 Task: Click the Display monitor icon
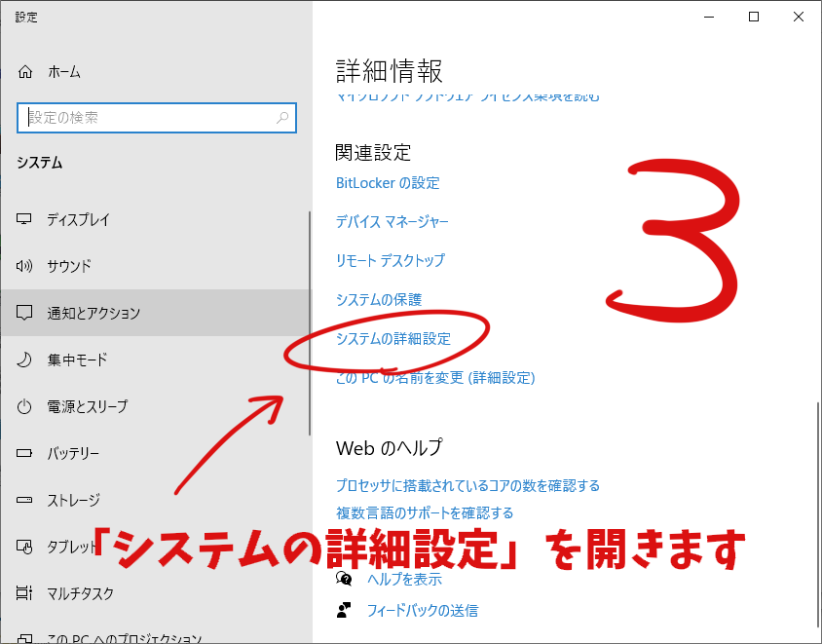click(25, 219)
